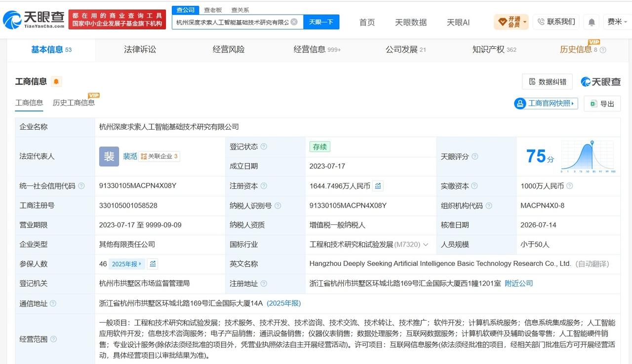Click the help icon after 1000万人民币
Image resolution: width=632 pixels, height=364 pixels.
click(x=569, y=186)
